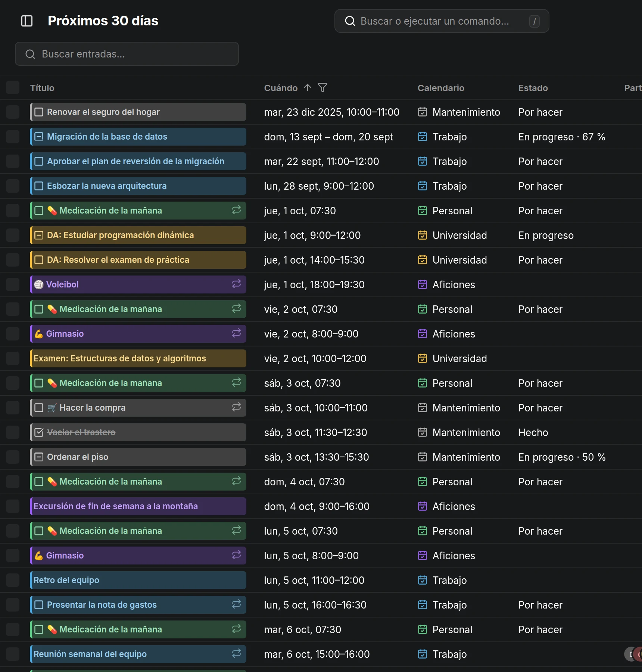Check task box for DA: Resolver el examen de práctica
Image resolution: width=642 pixels, height=672 pixels.
(39, 260)
